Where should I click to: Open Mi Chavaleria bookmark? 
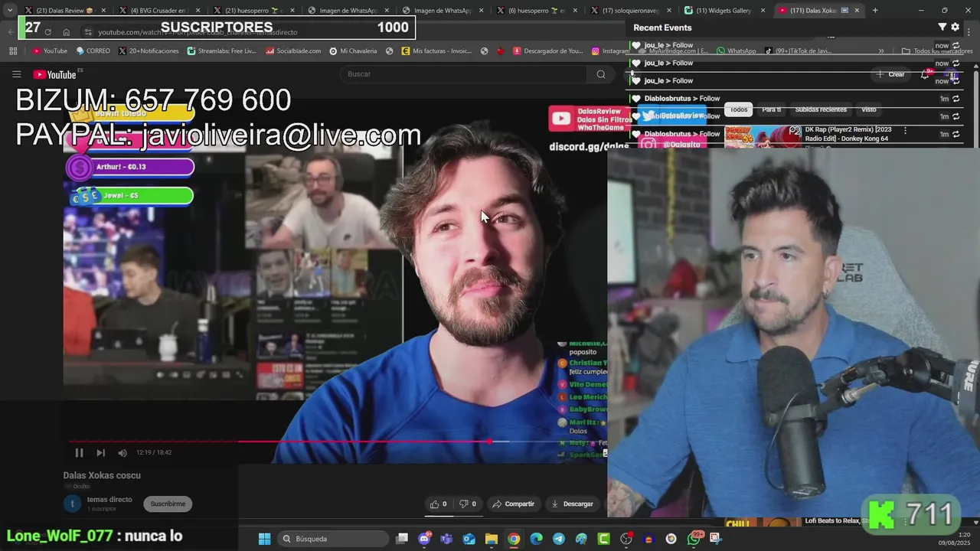353,51
